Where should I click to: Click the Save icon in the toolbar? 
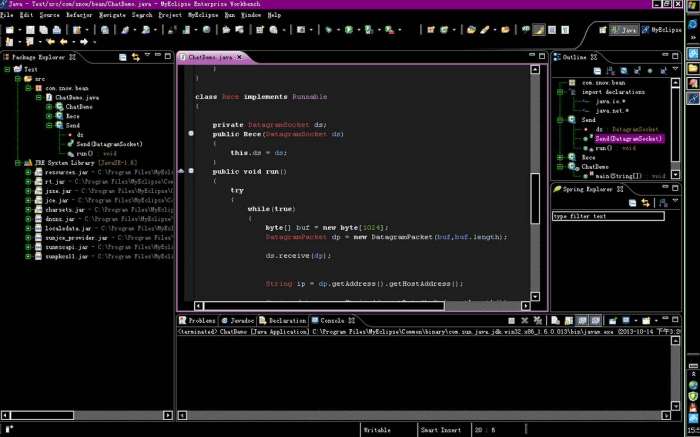[30, 30]
